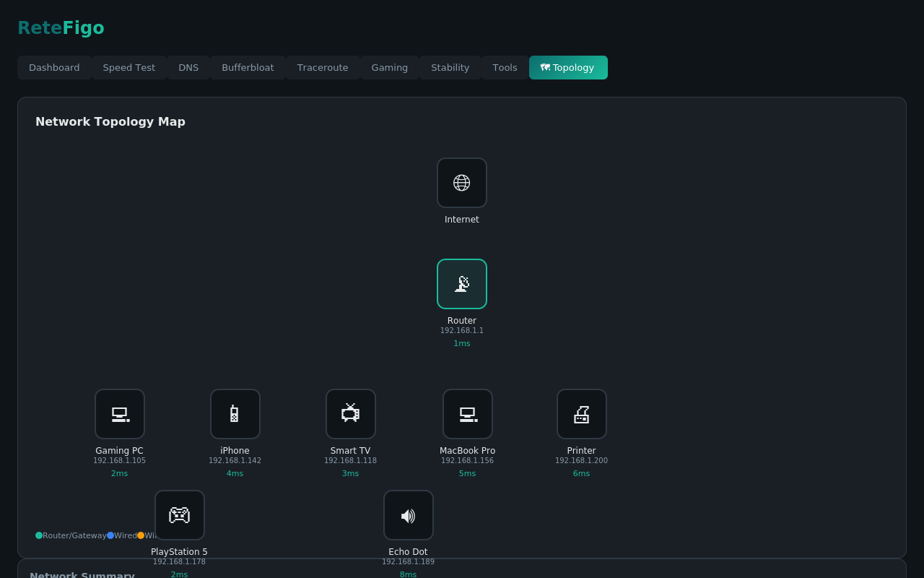Click the ReteFigo logo
Screen dimensions: 924x578
pos(61,27)
